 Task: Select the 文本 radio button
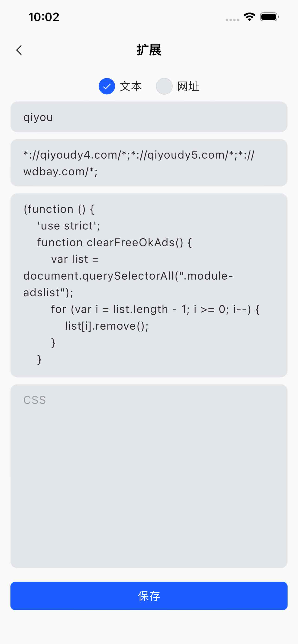(x=107, y=86)
